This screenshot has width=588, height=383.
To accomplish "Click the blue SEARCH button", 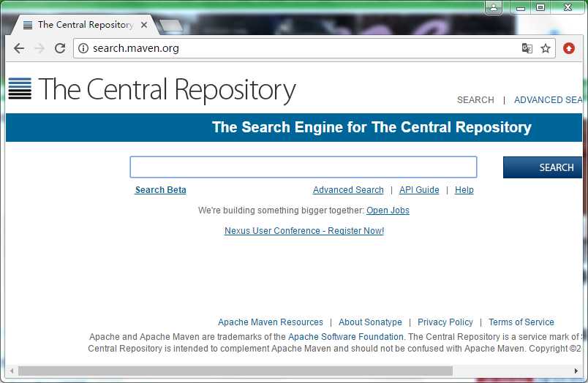I will [543, 167].
